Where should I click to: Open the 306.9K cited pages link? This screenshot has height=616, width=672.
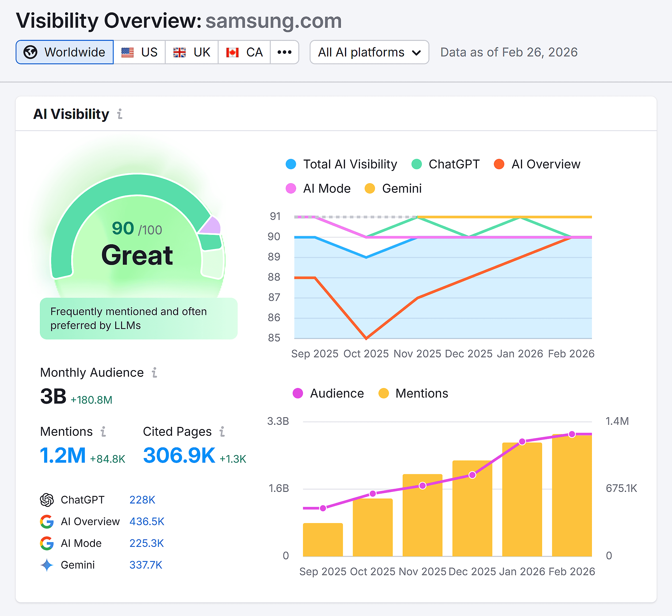[179, 456]
